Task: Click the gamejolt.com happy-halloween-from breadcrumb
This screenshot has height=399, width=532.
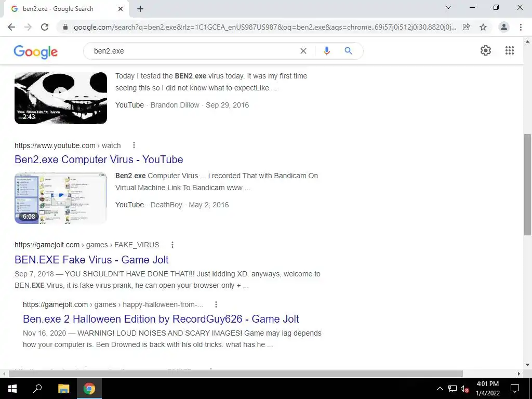Action: tap(113, 304)
